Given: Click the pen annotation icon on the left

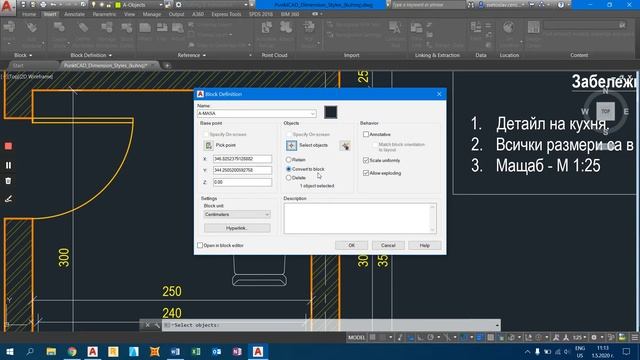Looking at the screenshot, I should tap(8, 199).
